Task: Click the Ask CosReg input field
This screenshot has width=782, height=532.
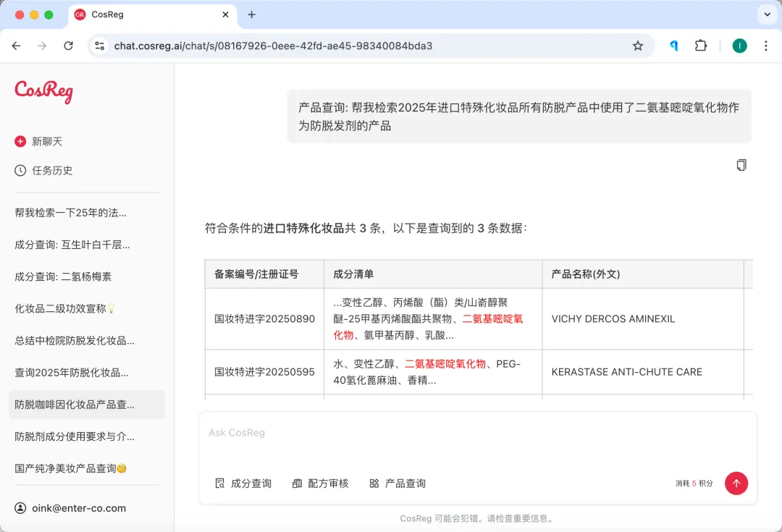Action: pyautogui.click(x=478, y=433)
